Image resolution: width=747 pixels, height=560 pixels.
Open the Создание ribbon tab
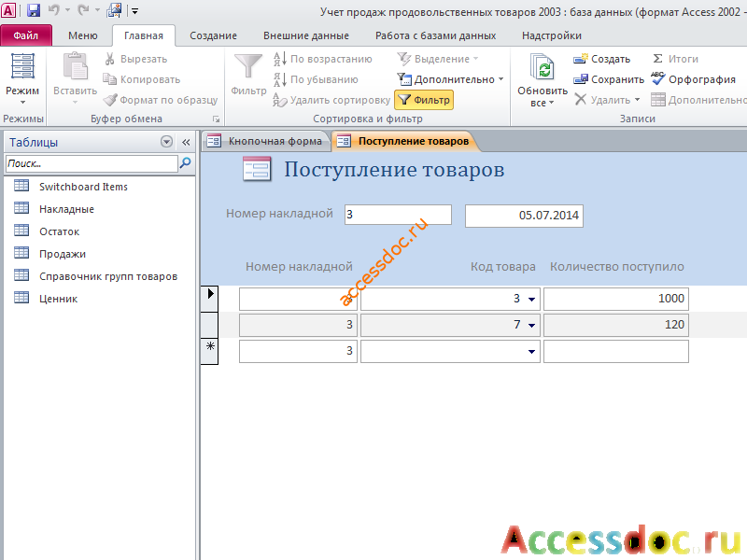tap(213, 35)
